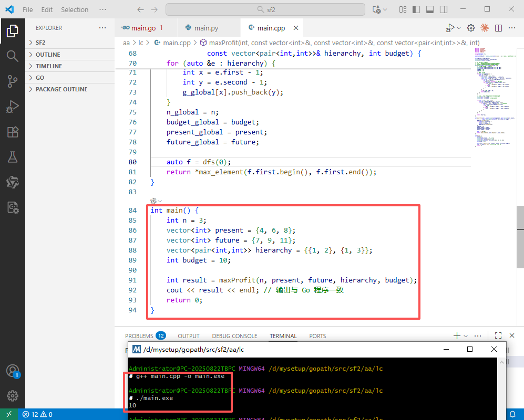Maximize the MinTTY terminal window
This screenshot has width=524, height=420.
coord(469,349)
